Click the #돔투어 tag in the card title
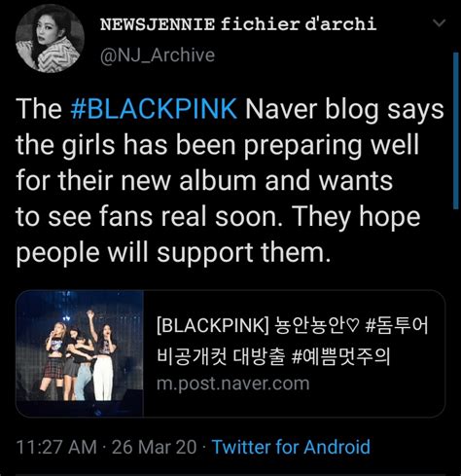This screenshot has width=461, height=476. click(x=397, y=325)
